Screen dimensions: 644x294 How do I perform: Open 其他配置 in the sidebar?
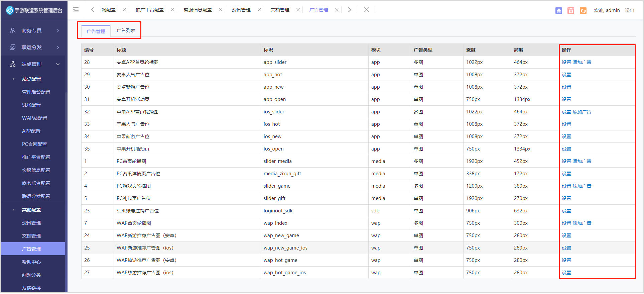(x=31, y=210)
